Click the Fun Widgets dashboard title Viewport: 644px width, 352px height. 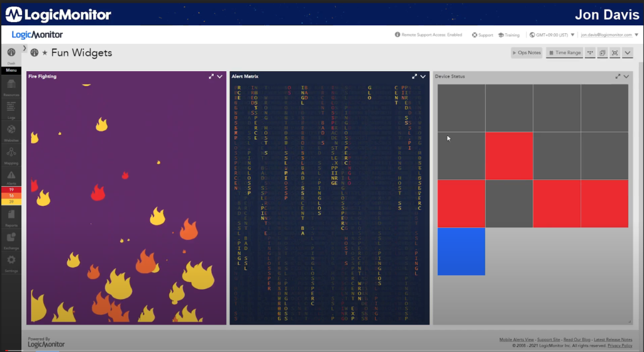pyautogui.click(x=81, y=53)
